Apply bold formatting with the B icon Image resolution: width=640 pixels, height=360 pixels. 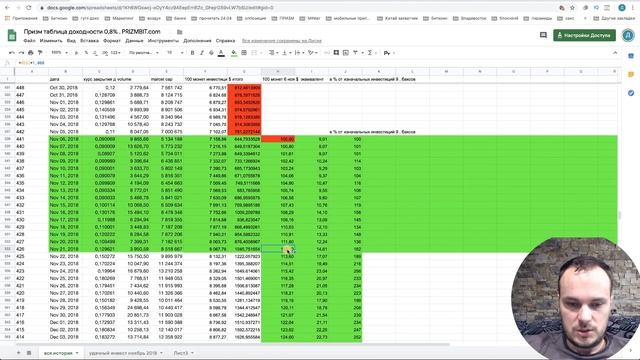click(192, 53)
